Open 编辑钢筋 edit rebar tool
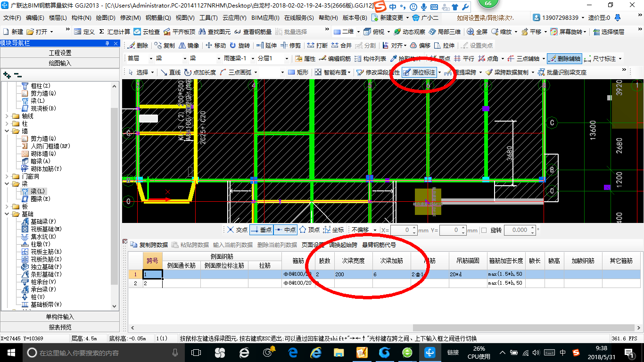644x362 pixels. pos(335,59)
